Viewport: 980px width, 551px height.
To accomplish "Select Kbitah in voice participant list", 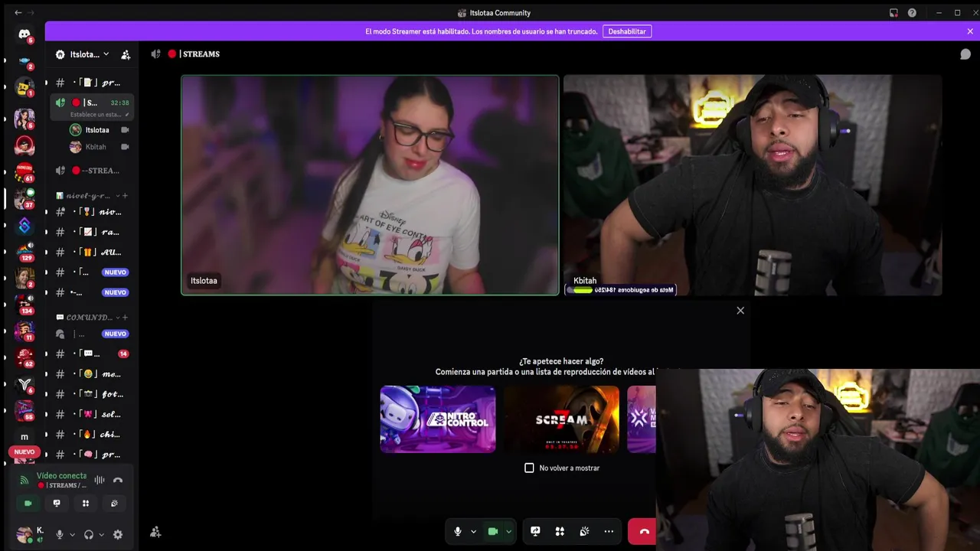I will click(x=99, y=147).
